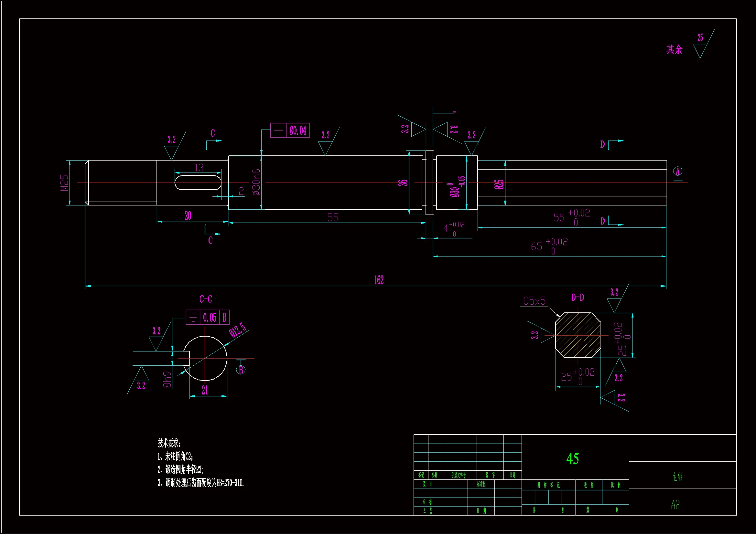This screenshot has height=534, width=756.
Task: Select the 25 roughness symbol beside 其余
Action: [x=701, y=46]
